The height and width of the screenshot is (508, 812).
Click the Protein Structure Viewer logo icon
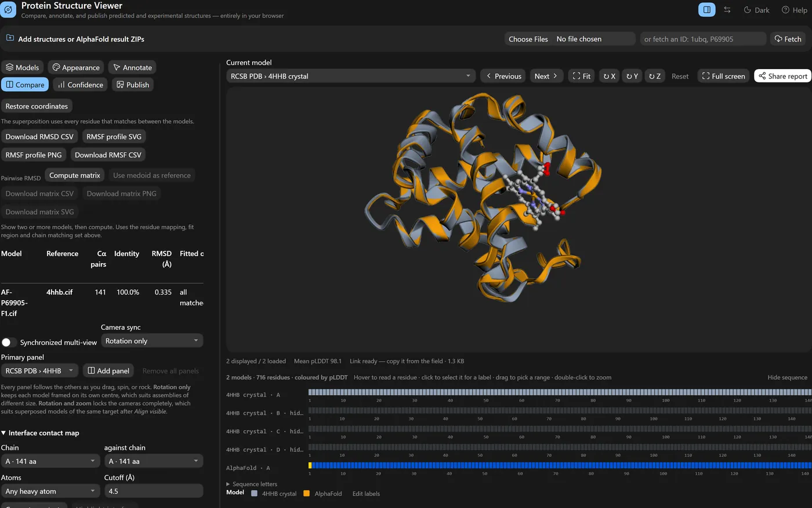click(x=8, y=10)
